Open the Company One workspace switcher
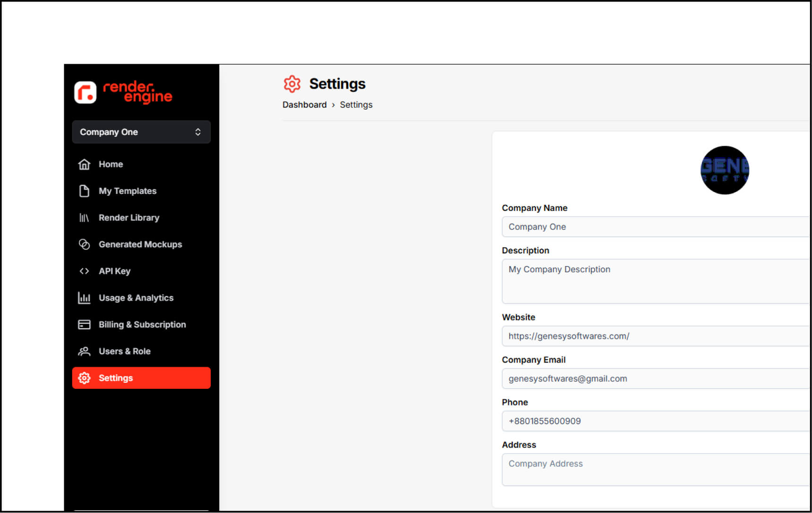Screen dimensions: 812x513 coord(141,132)
